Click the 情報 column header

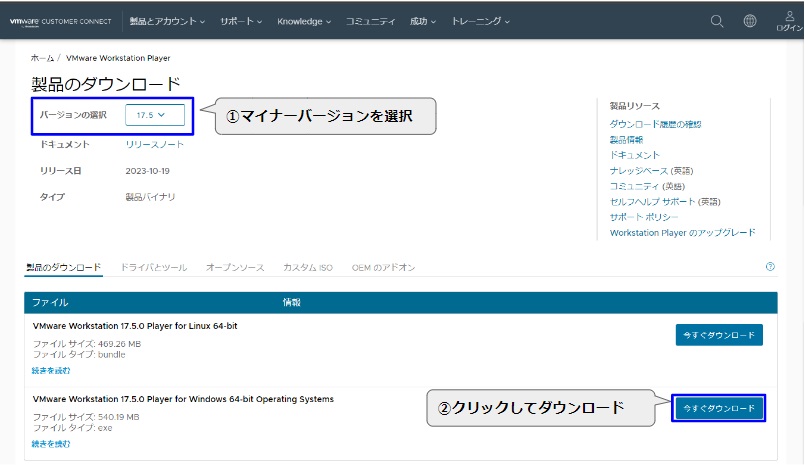(x=292, y=302)
